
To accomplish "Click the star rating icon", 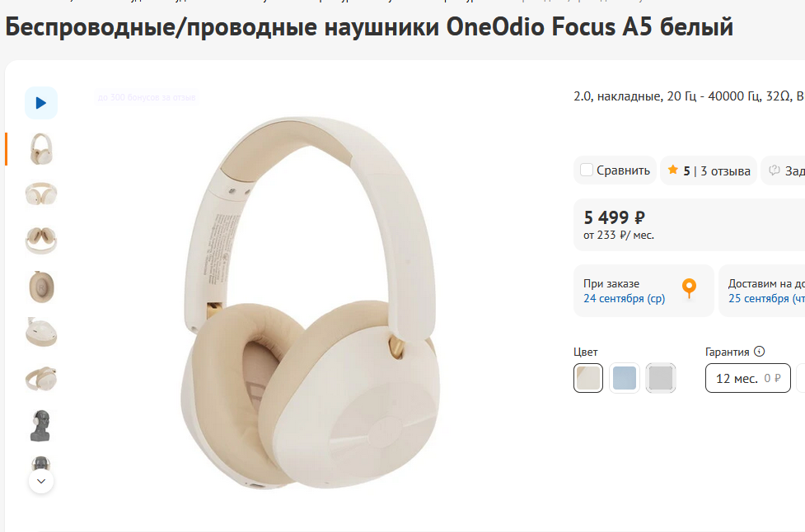I will click(x=672, y=170).
